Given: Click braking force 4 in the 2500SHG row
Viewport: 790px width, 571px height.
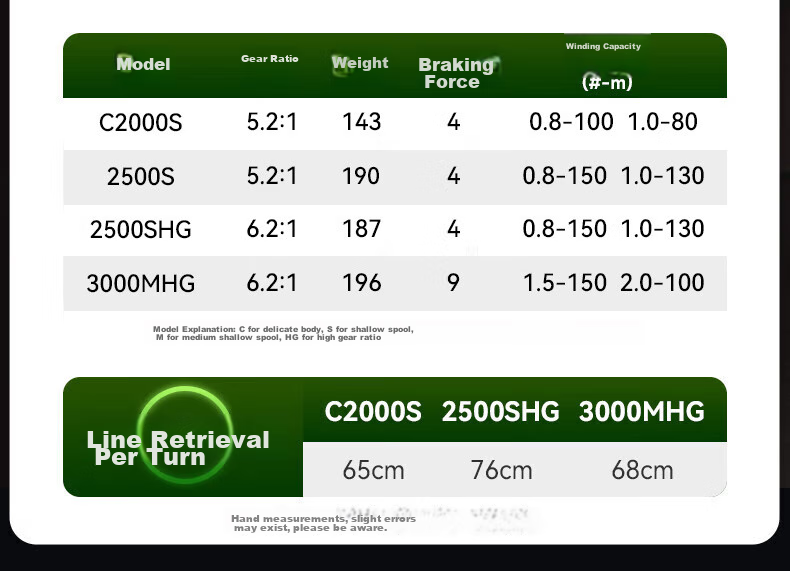Looking at the screenshot, I should (x=453, y=229).
